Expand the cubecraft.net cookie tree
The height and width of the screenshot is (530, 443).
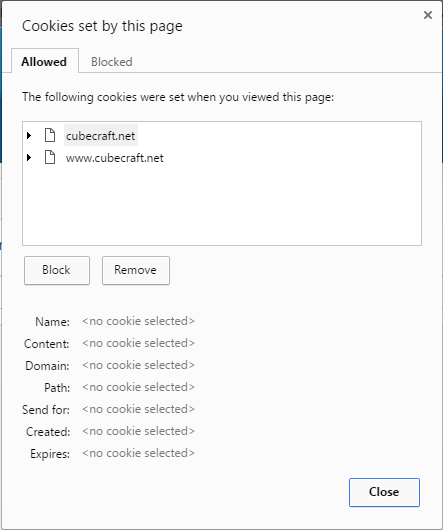tap(29, 136)
